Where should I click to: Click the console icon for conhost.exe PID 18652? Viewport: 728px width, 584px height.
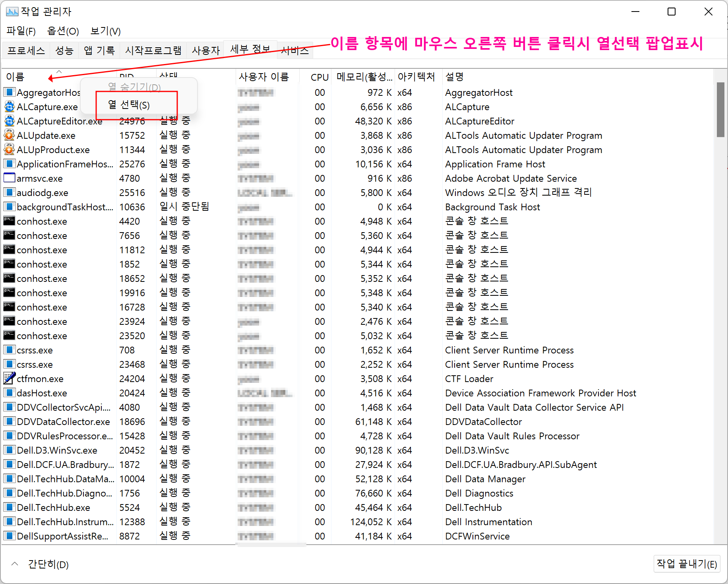click(9, 278)
